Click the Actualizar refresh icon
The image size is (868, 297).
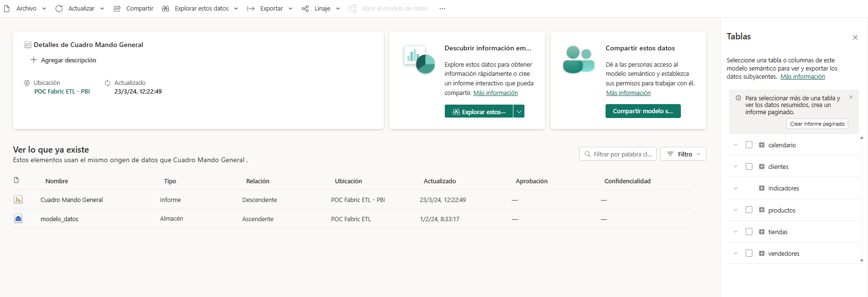click(59, 9)
